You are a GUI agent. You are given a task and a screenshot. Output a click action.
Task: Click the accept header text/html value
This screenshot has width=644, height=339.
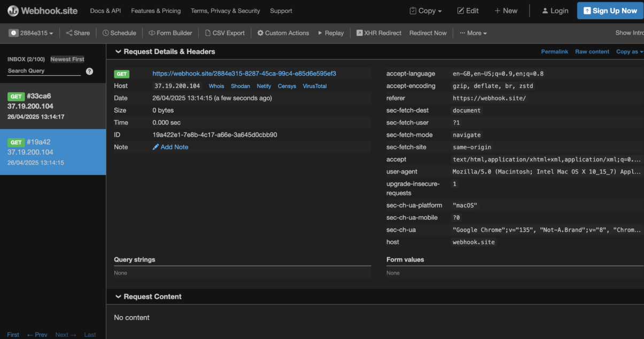coord(547,160)
